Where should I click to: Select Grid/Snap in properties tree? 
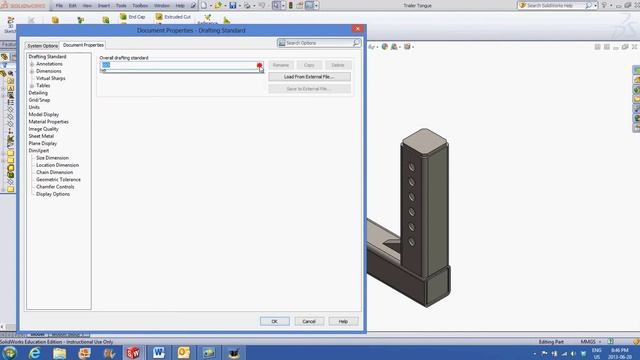tap(39, 100)
